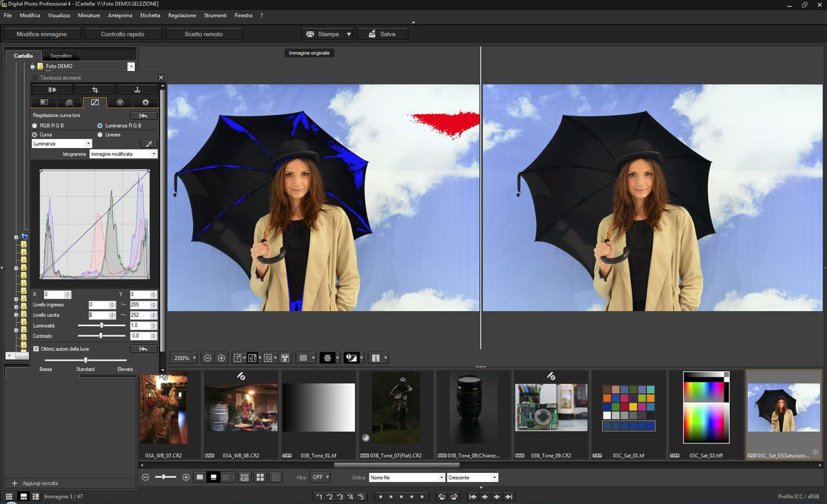
Task: Select the RGB R G B radio button
Action: click(x=35, y=126)
